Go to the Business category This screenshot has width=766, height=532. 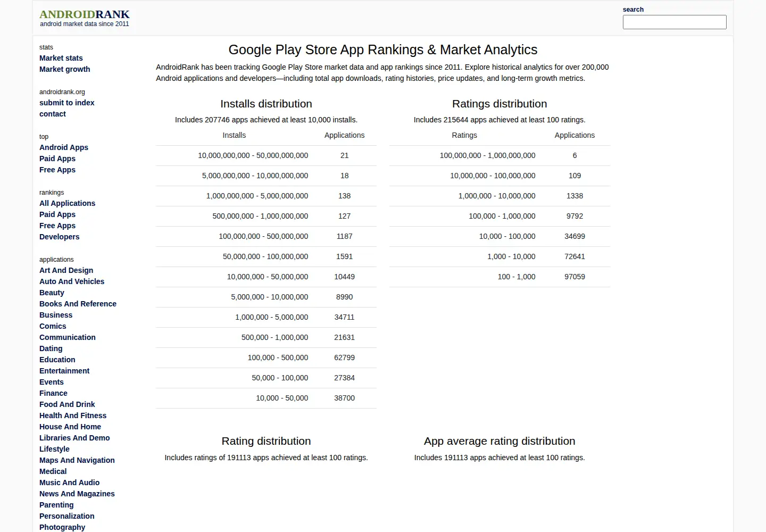point(56,315)
